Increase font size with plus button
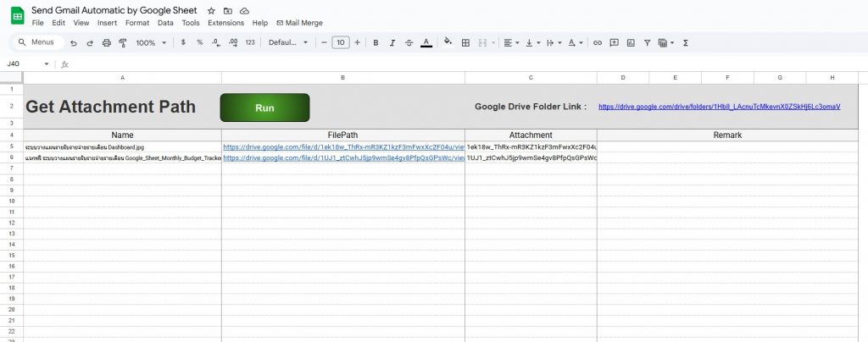The height and width of the screenshot is (342, 868). pyautogui.click(x=357, y=42)
